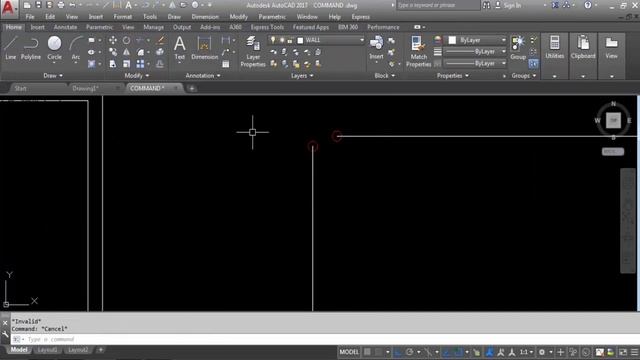Screen dimensions: 640x360
Task: Activate the Explode tool
Action: click(x=160, y=52)
